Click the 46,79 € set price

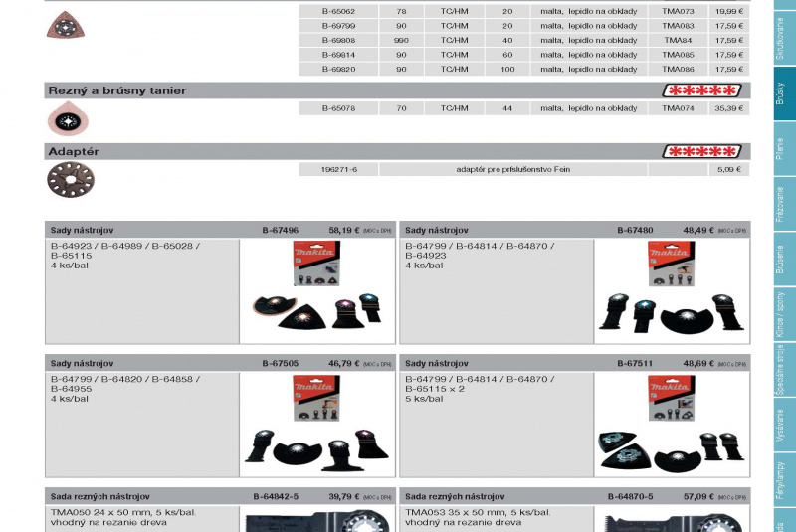point(344,364)
